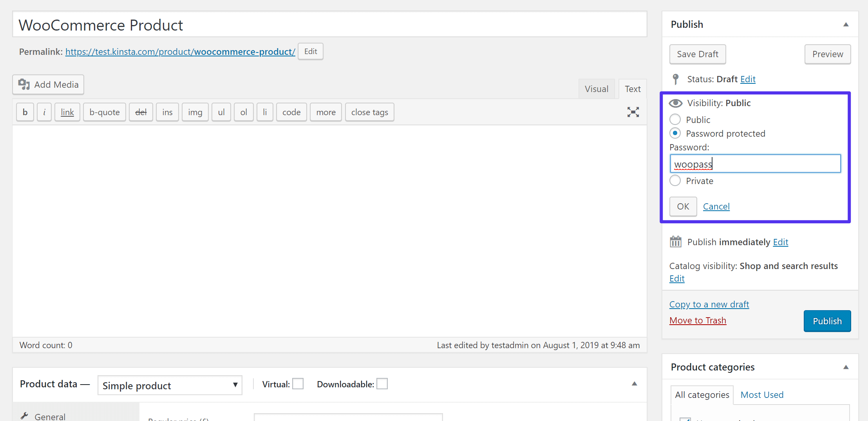Image resolution: width=868 pixels, height=421 pixels.
Task: Click the Add Media button
Action: tap(48, 84)
